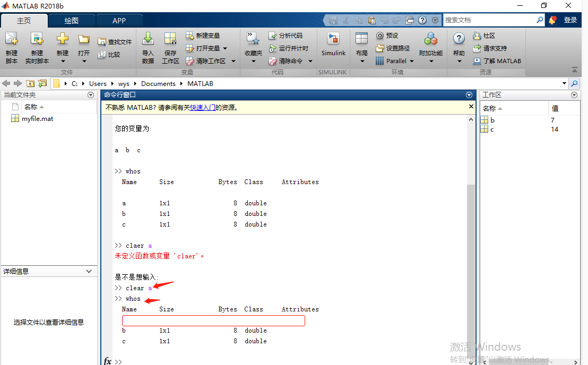Click the browse for folder icon
The width and height of the screenshot is (588, 365).
click(x=42, y=83)
